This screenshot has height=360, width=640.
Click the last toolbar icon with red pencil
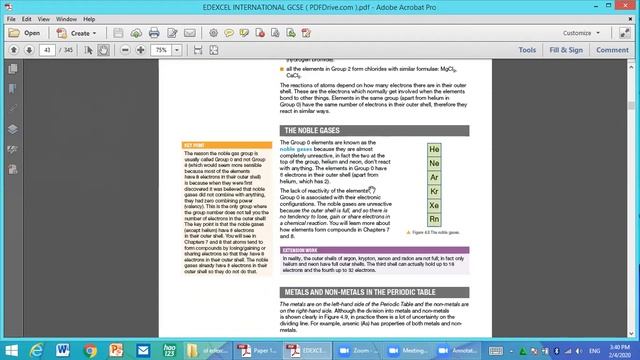coord(306,33)
